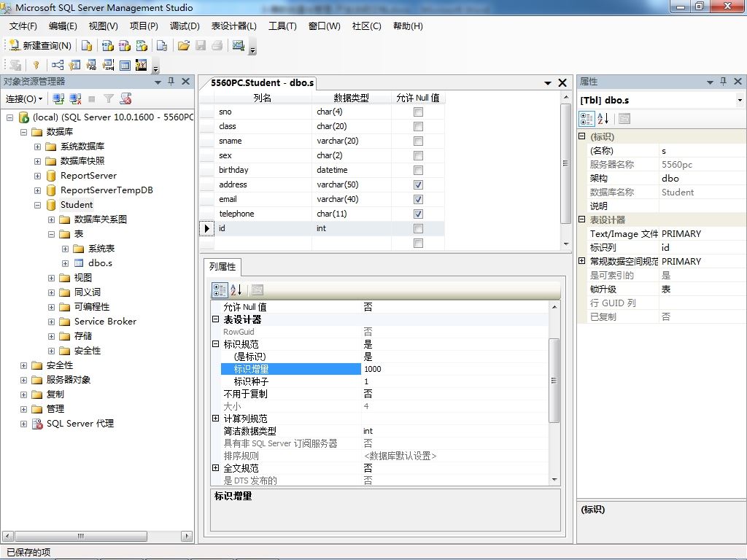Screen dimensions: 747x560
Task: Click the SQL Server Compact query icon
Action: [x=162, y=46]
